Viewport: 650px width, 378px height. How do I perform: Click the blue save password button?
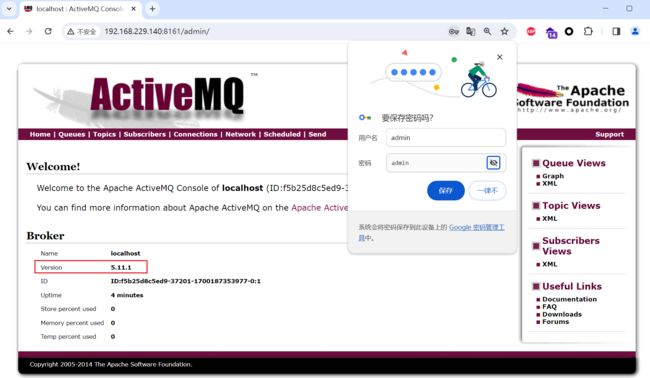pyautogui.click(x=446, y=191)
